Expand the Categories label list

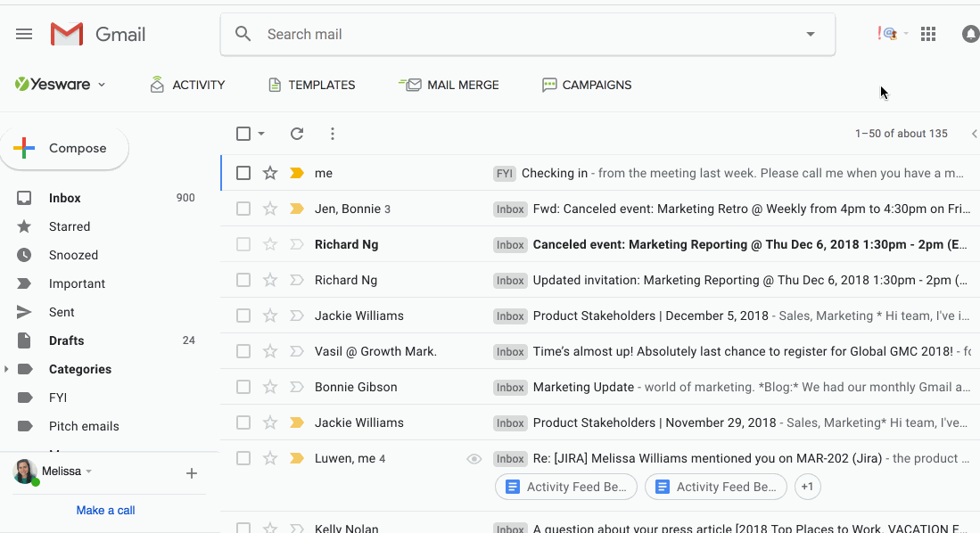(x=7, y=369)
